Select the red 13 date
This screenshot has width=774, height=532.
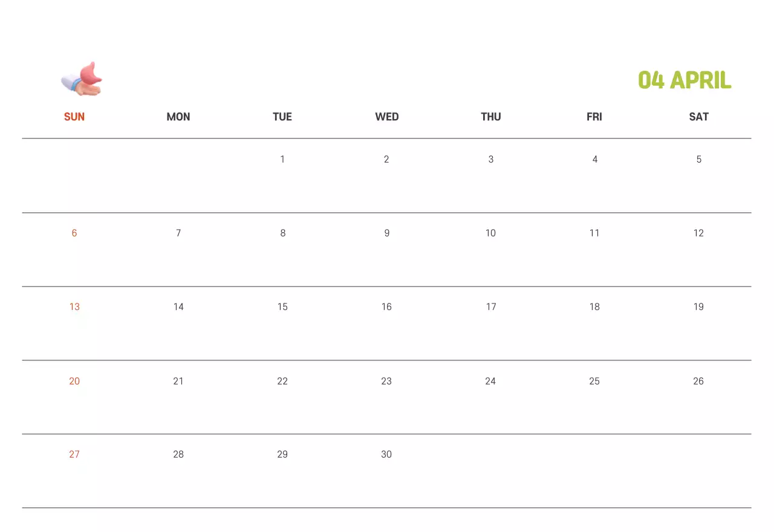pyautogui.click(x=74, y=307)
